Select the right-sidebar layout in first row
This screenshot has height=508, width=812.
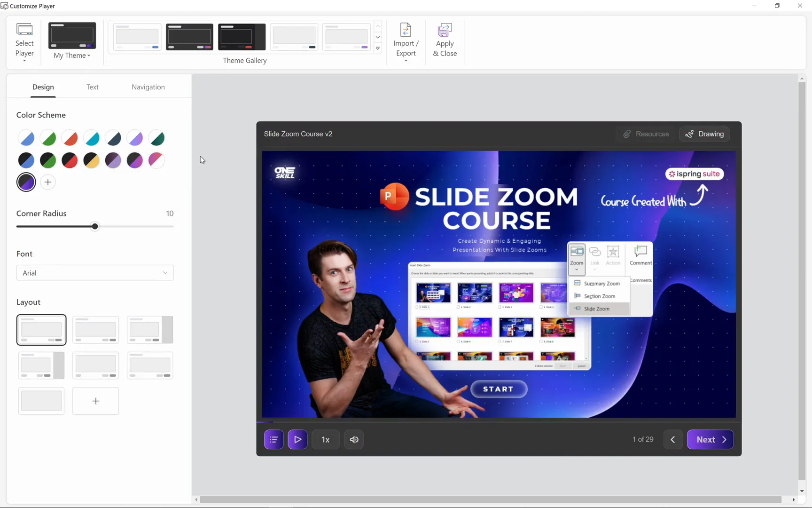[150, 330]
